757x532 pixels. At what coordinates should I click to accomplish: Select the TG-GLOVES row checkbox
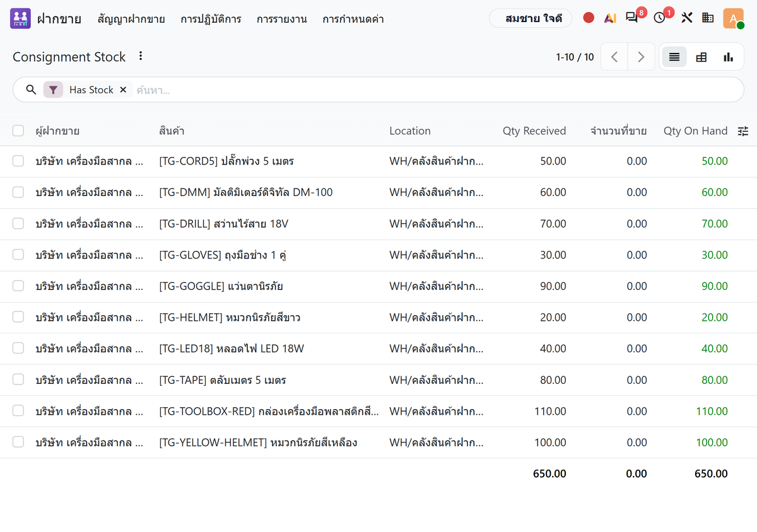click(x=18, y=255)
